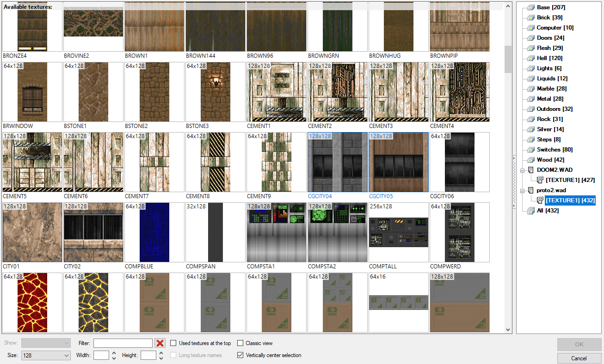This screenshot has height=364, width=604.
Task: Focus the Width input box
Action: pyautogui.click(x=101, y=355)
